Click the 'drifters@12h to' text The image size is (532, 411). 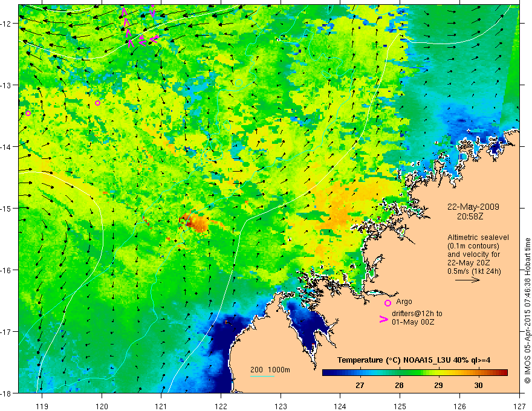click(417, 314)
